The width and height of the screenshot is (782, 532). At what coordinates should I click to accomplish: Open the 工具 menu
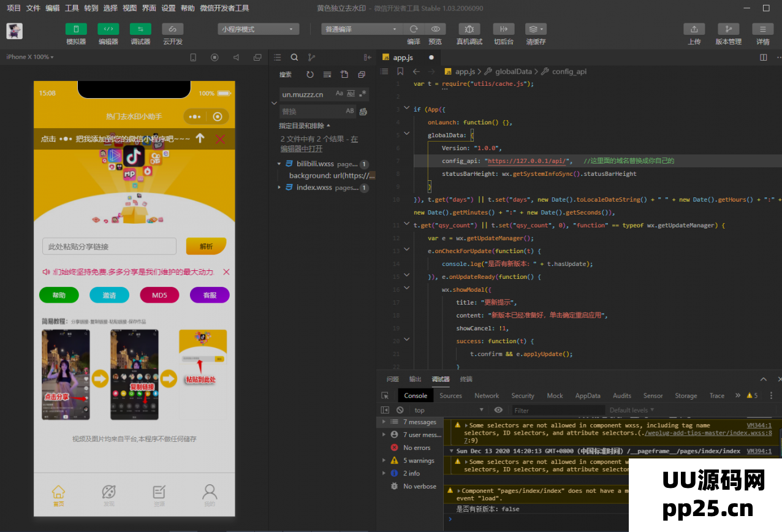click(72, 8)
